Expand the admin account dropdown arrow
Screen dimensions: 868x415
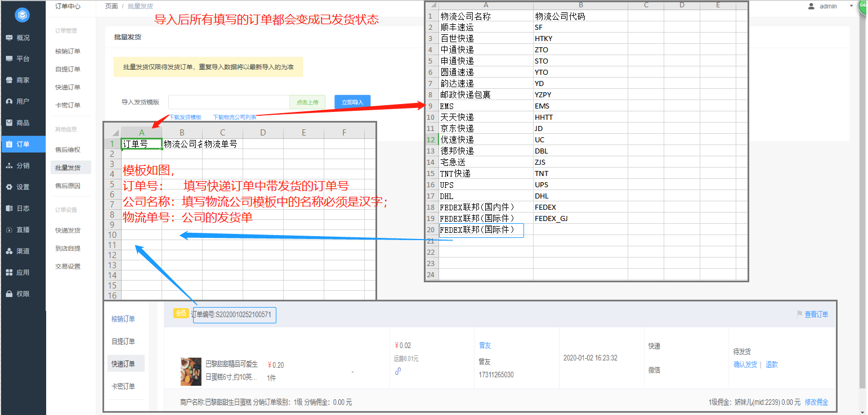pos(851,7)
